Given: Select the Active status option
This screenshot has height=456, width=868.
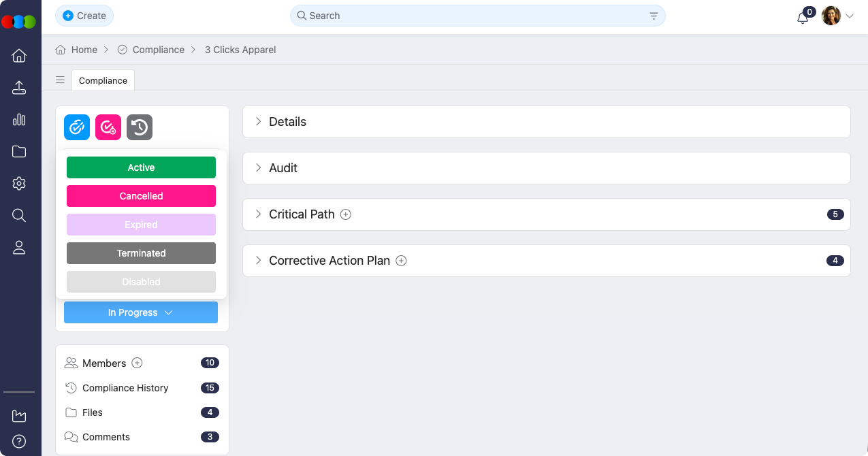Looking at the screenshot, I should point(141,167).
